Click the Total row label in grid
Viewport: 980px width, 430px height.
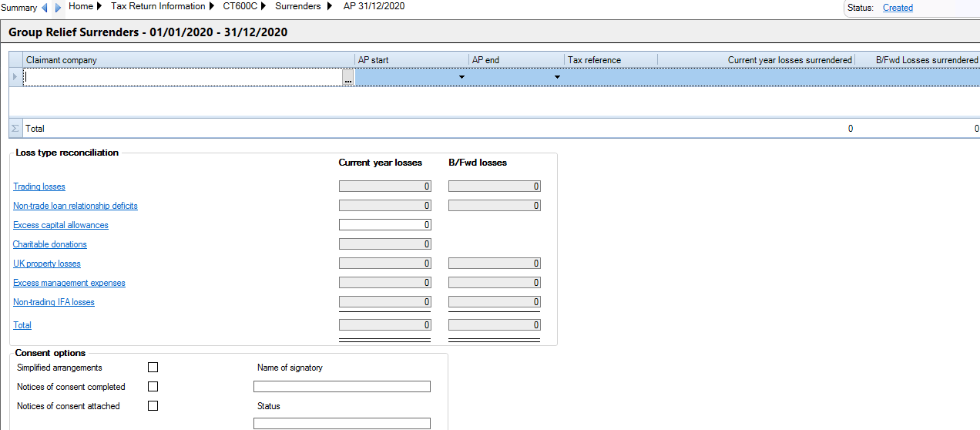35,129
